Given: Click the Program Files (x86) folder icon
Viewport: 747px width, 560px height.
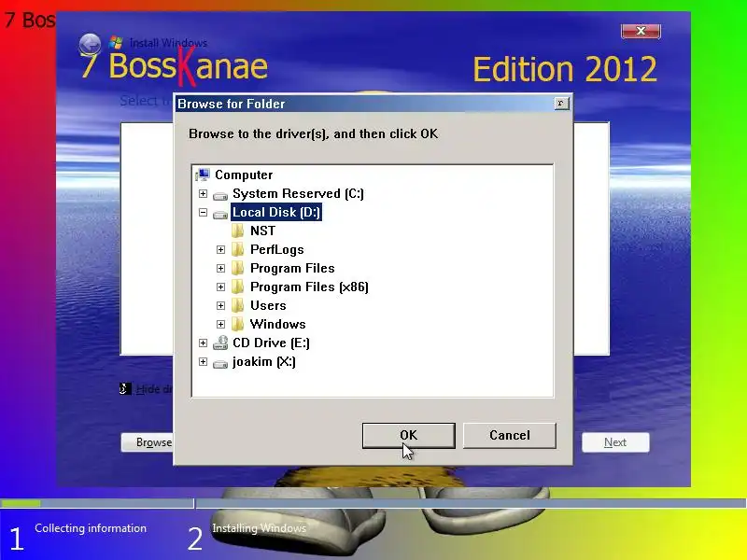Looking at the screenshot, I should (238, 287).
